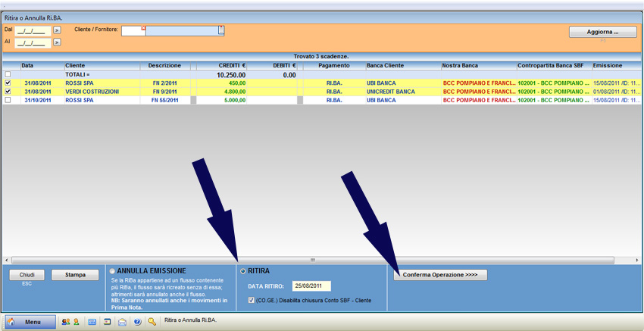Open the keyboard icon in bottom toolbar
The image size is (644, 331).
[92, 322]
